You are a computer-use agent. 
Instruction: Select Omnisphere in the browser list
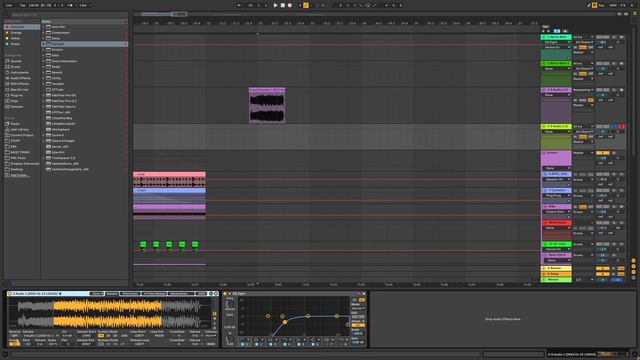click(x=84, y=129)
